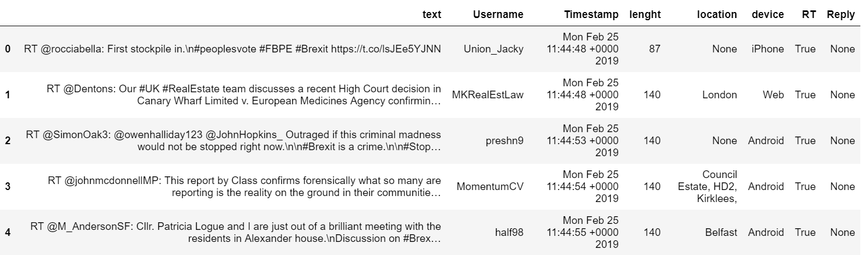Click the 'text' column header
The image size is (868, 255).
(x=432, y=15)
